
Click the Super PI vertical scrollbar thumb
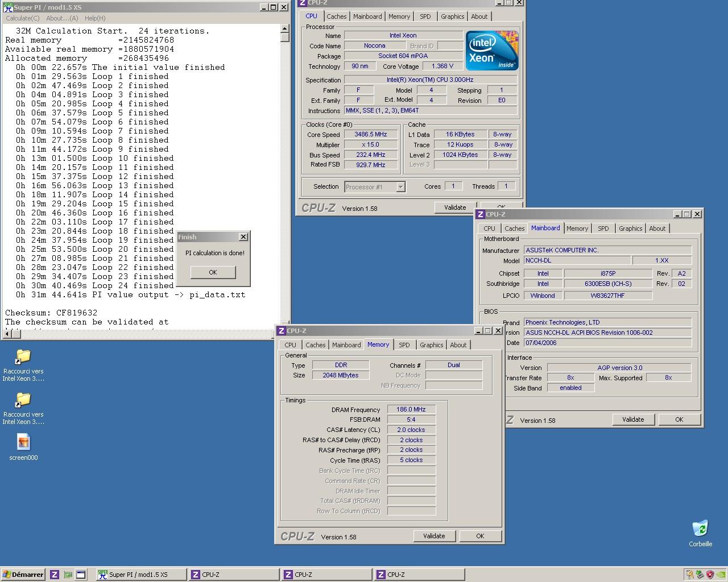pyautogui.click(x=285, y=38)
